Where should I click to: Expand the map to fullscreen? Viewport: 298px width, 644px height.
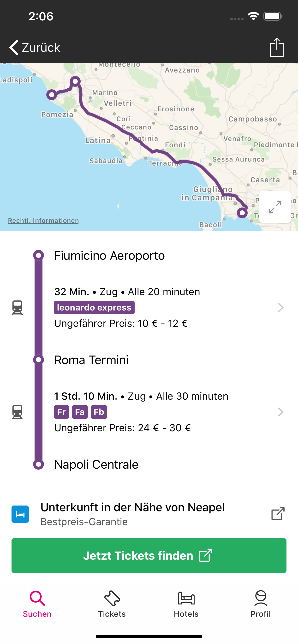[x=275, y=207]
